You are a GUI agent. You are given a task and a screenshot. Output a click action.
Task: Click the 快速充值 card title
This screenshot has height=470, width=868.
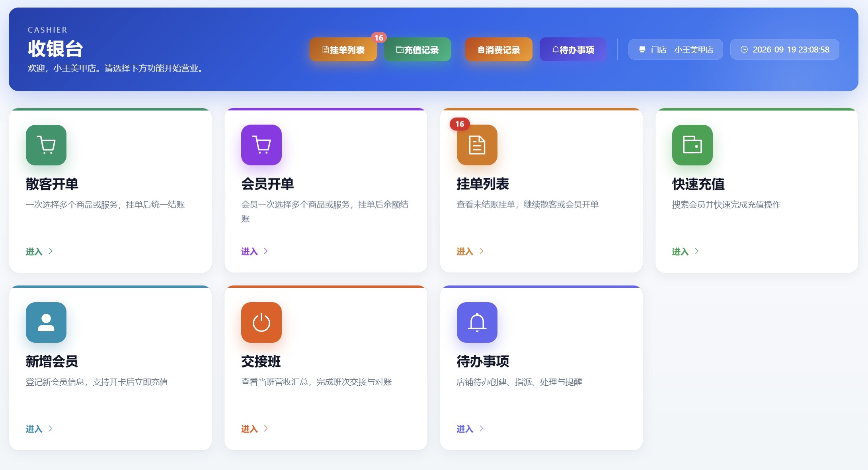tap(698, 184)
